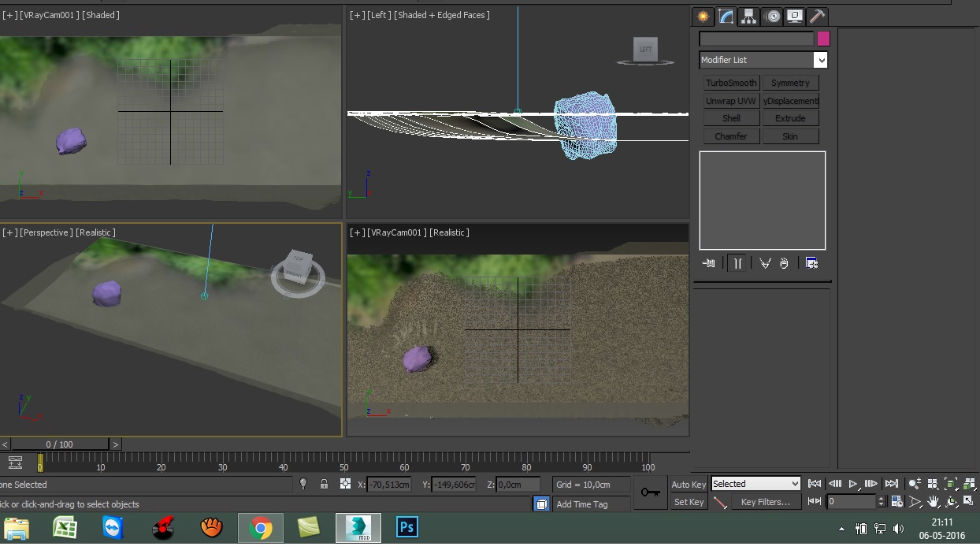Click time slider previous frame arrow
Image resolution: width=980 pixels, height=550 pixels.
(5, 444)
